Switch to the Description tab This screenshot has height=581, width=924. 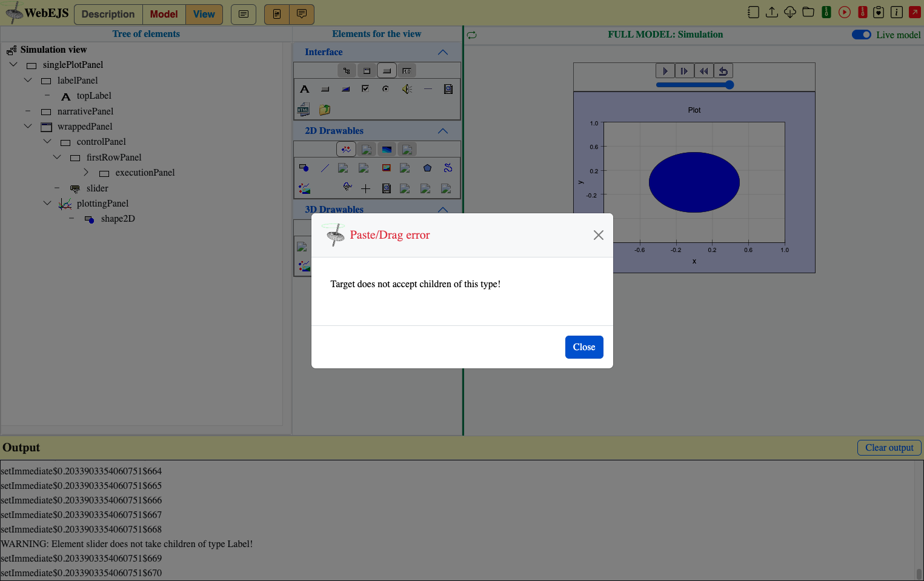[x=108, y=15]
